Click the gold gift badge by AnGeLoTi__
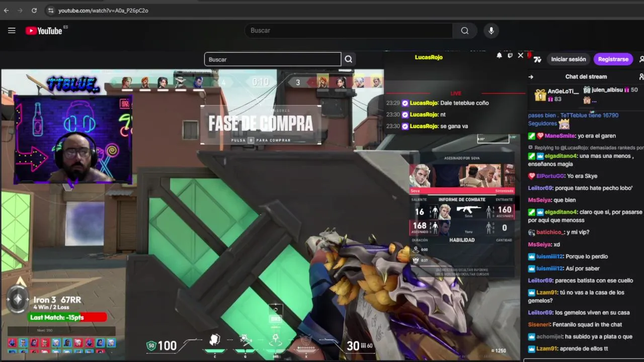The width and height of the screenshot is (644, 362). (540, 95)
